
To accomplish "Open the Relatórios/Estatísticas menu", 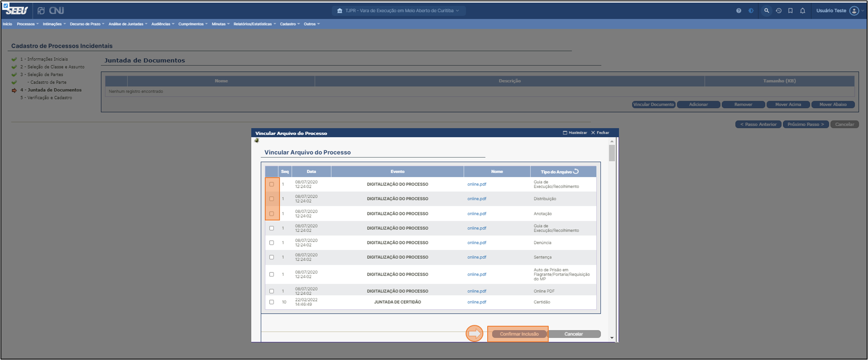I will coord(254,24).
